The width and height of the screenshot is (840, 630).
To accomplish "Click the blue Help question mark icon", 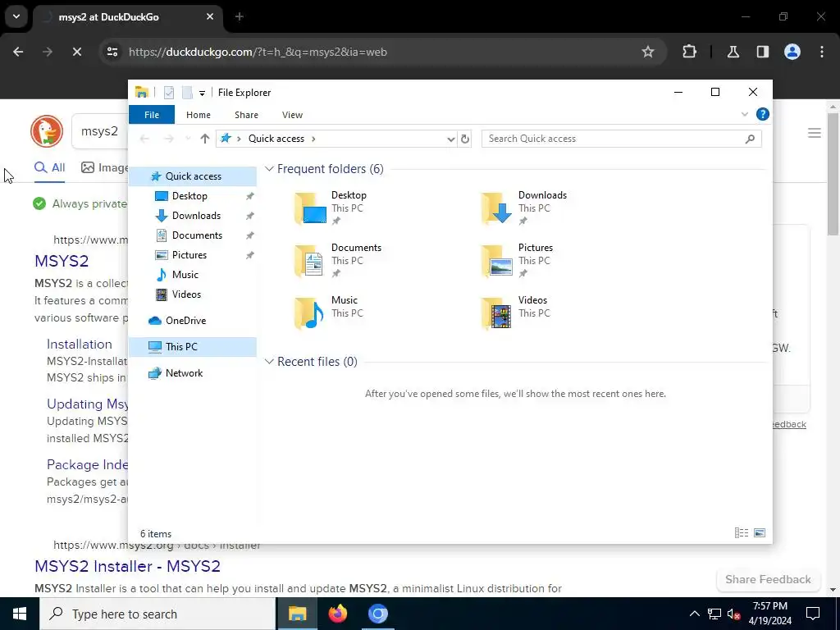I will [x=762, y=114].
